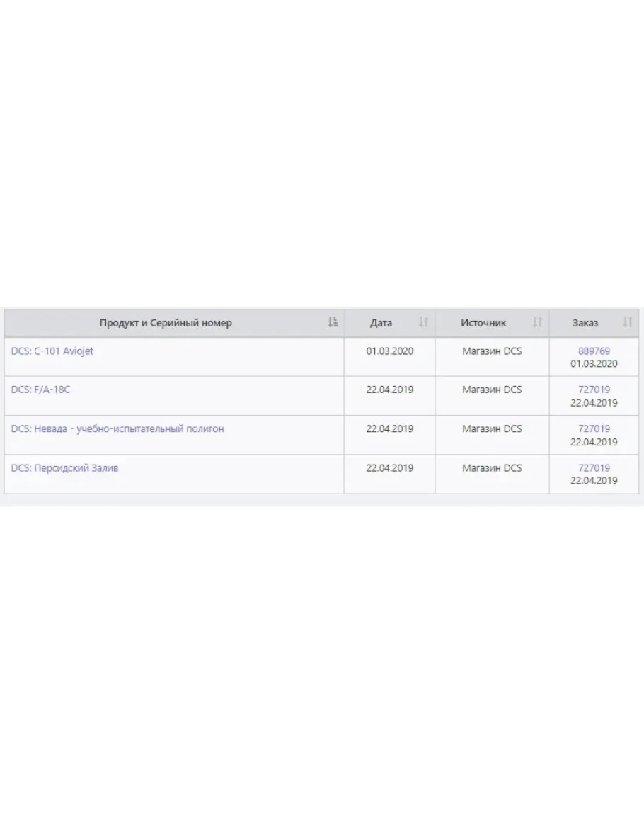
Task: Open the DCS: C-101 Aviojet product link
Action: [52, 351]
